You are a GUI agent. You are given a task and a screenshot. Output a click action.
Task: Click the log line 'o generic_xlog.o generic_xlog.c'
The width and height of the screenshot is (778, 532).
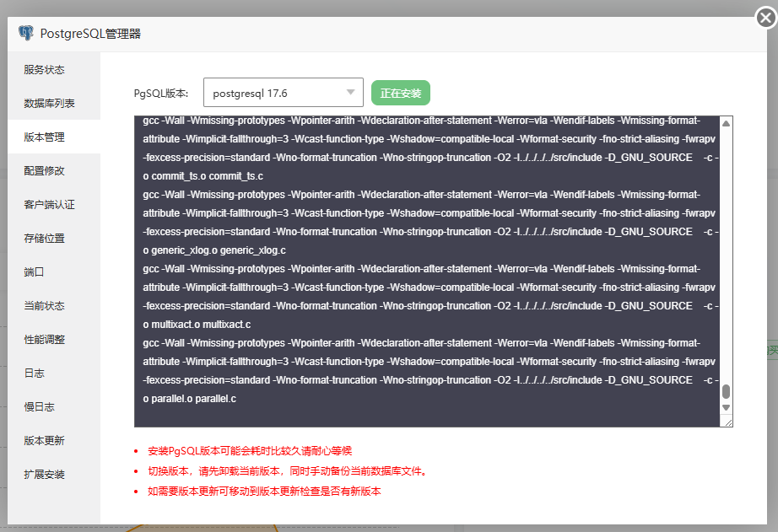[214, 250]
